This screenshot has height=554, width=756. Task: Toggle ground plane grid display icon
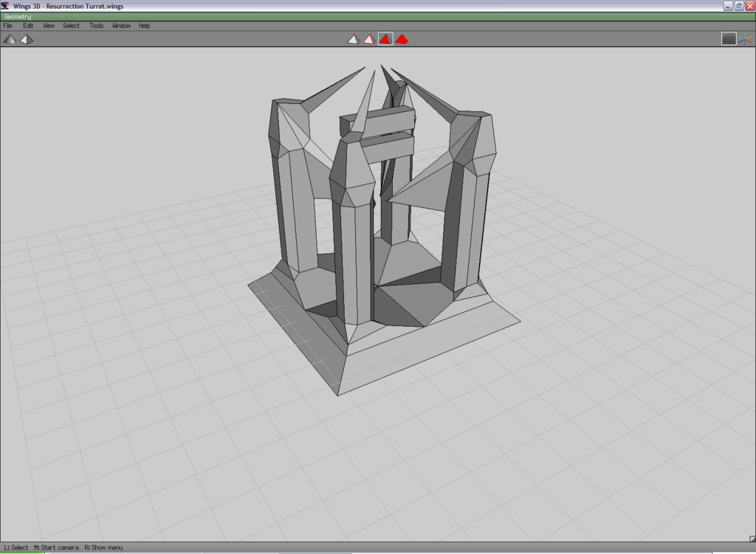pyautogui.click(x=729, y=39)
